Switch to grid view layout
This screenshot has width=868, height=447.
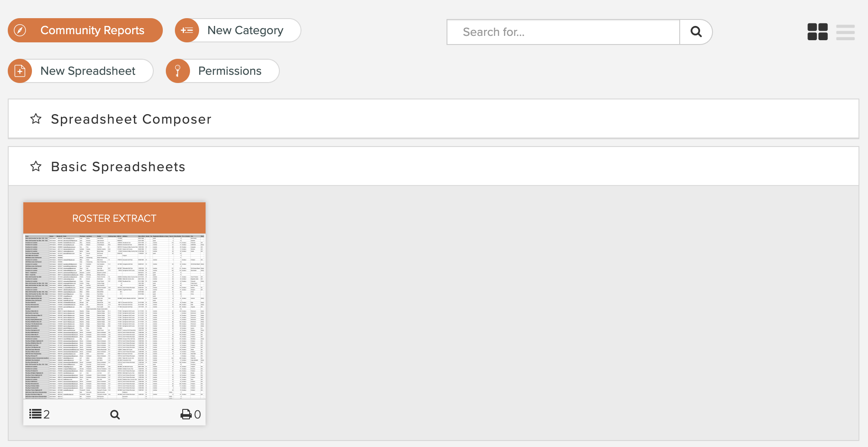tap(817, 32)
